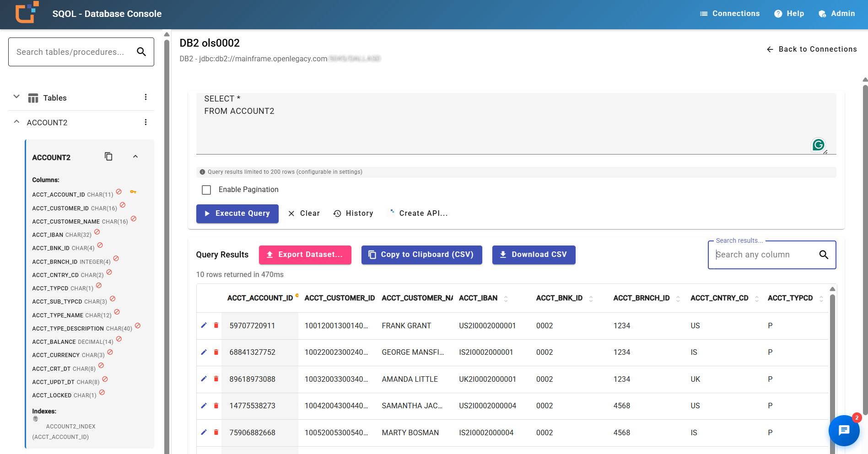The height and width of the screenshot is (454, 868).
Task: Click the primary key icon on ACCT_ACCOUNT_ID
Action: [x=133, y=192]
